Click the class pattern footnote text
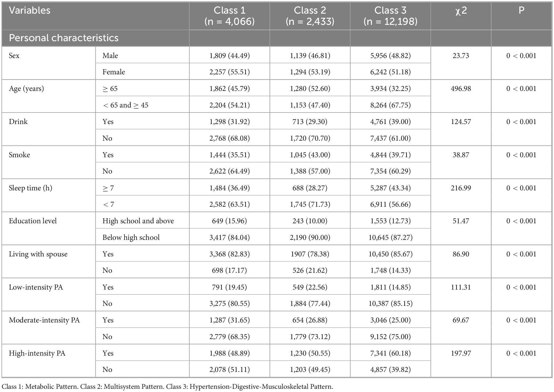 [x=167, y=387]
